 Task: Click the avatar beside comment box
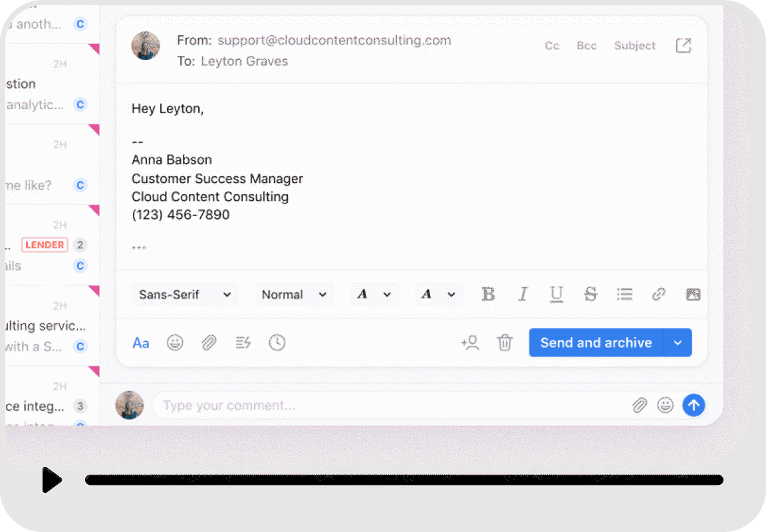[x=130, y=405]
